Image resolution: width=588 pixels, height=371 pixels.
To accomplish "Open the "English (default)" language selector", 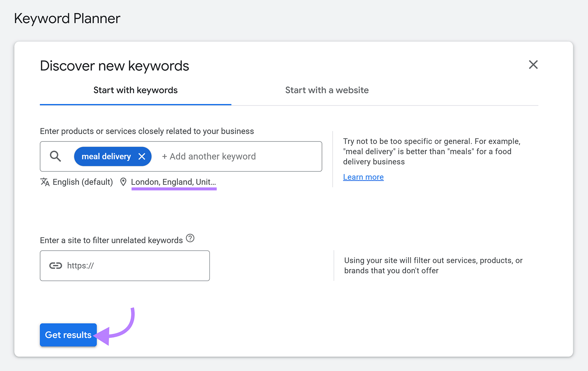I will 82,182.
